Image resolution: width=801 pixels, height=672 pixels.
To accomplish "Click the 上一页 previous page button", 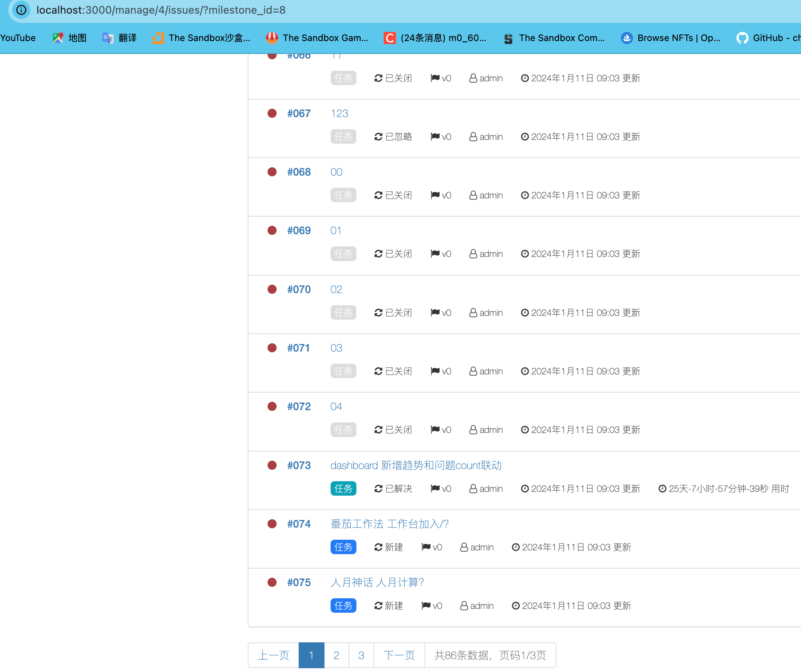I will [274, 655].
